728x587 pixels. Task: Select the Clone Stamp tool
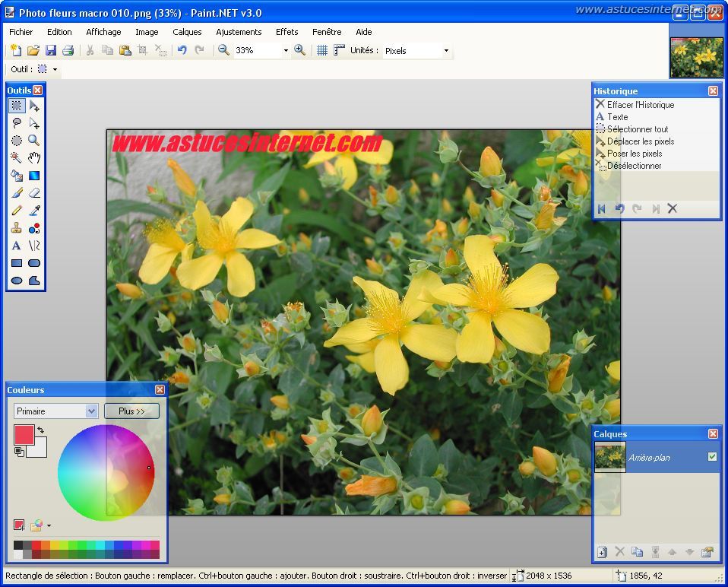[x=16, y=228]
